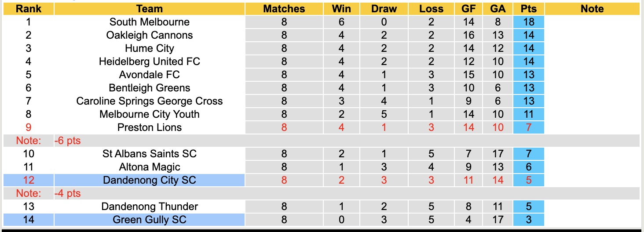Click the Altona Magic team name

point(150,167)
